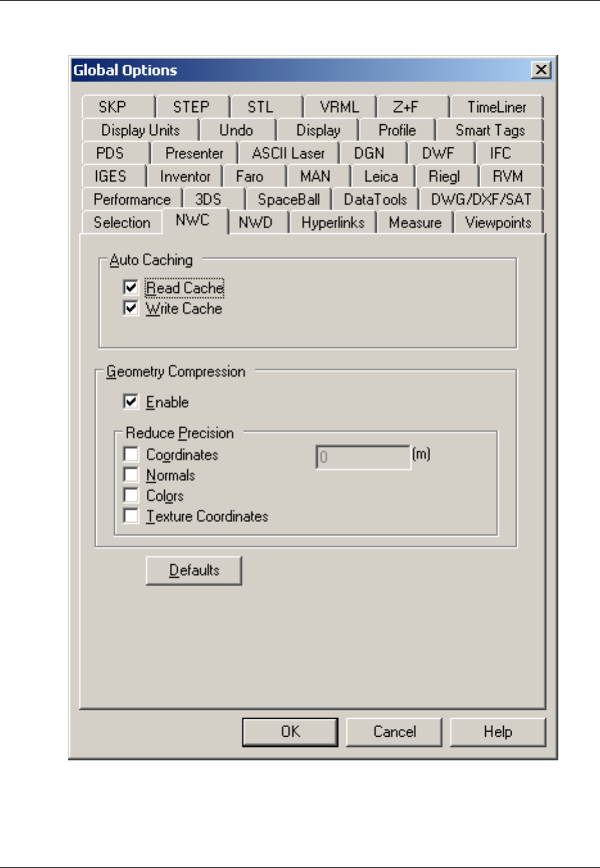
Task: Switch to the PDS tab
Action: [x=116, y=153]
